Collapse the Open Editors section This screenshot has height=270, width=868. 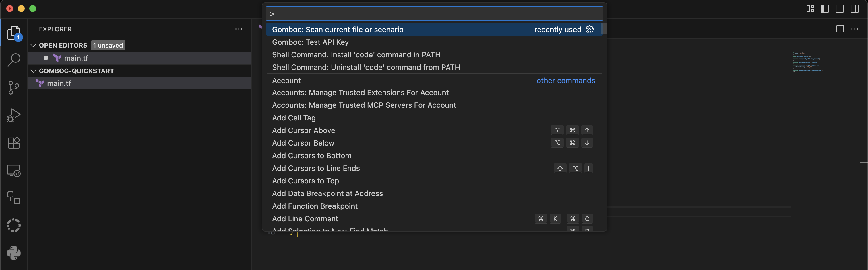(33, 46)
